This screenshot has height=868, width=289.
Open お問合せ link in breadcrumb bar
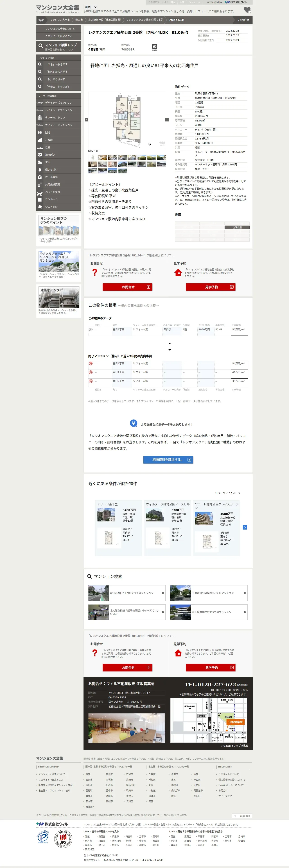pyautogui.click(x=244, y=20)
